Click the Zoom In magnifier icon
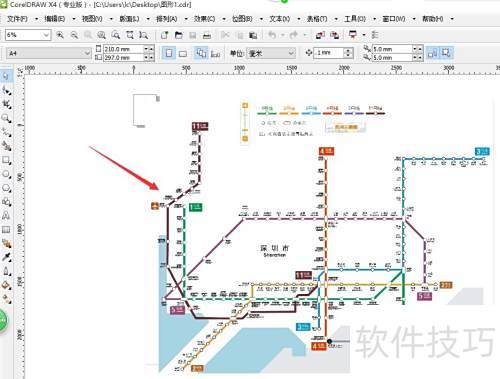 click(x=60, y=35)
